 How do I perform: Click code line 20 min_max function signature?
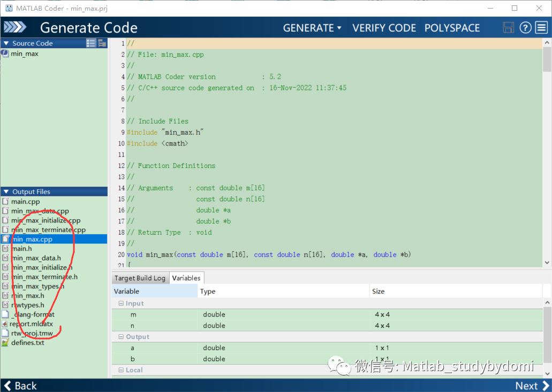[269, 255]
